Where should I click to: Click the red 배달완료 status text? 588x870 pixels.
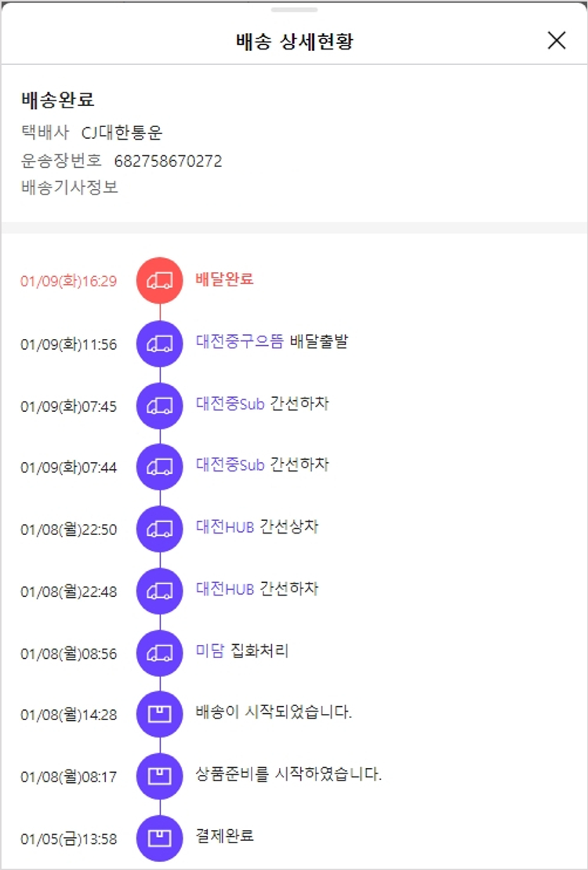coord(224,279)
